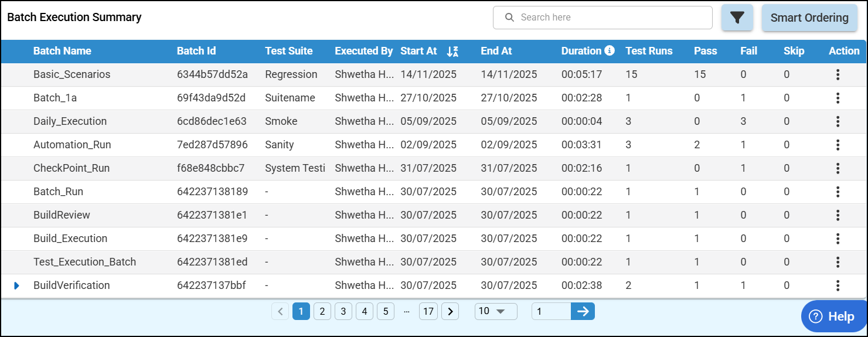868x337 pixels.
Task: Expand the BuildVerification row
Action: point(16,285)
